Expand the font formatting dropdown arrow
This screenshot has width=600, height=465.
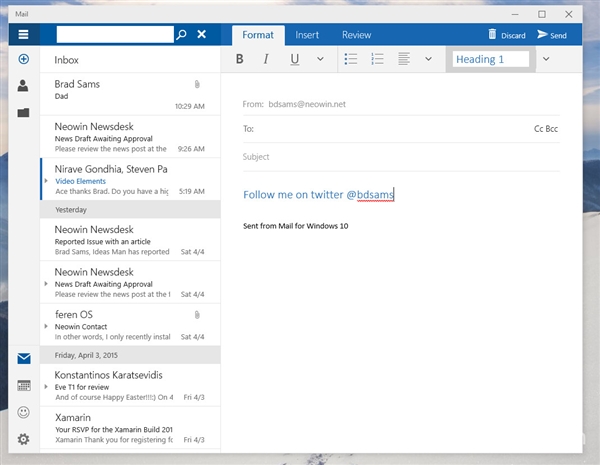coord(320,59)
